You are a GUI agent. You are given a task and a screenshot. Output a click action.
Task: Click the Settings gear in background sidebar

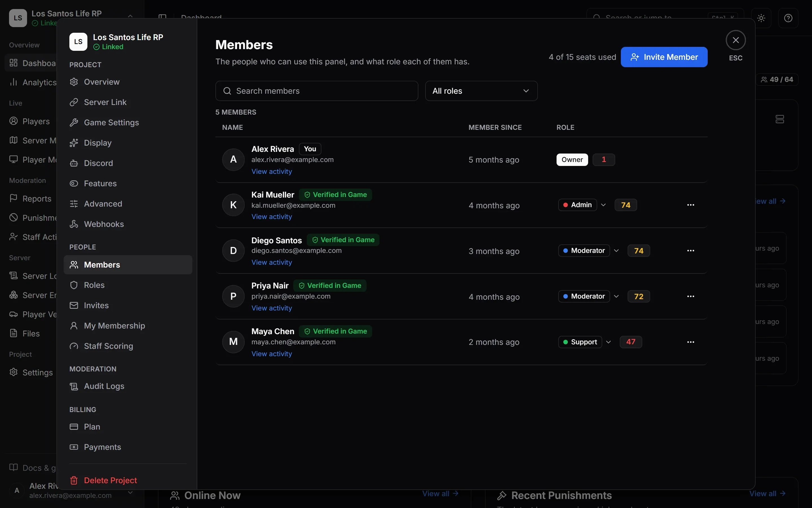click(x=14, y=372)
